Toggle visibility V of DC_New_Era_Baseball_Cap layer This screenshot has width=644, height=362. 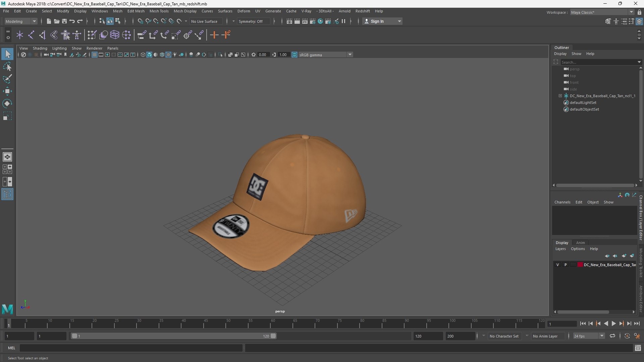558,265
